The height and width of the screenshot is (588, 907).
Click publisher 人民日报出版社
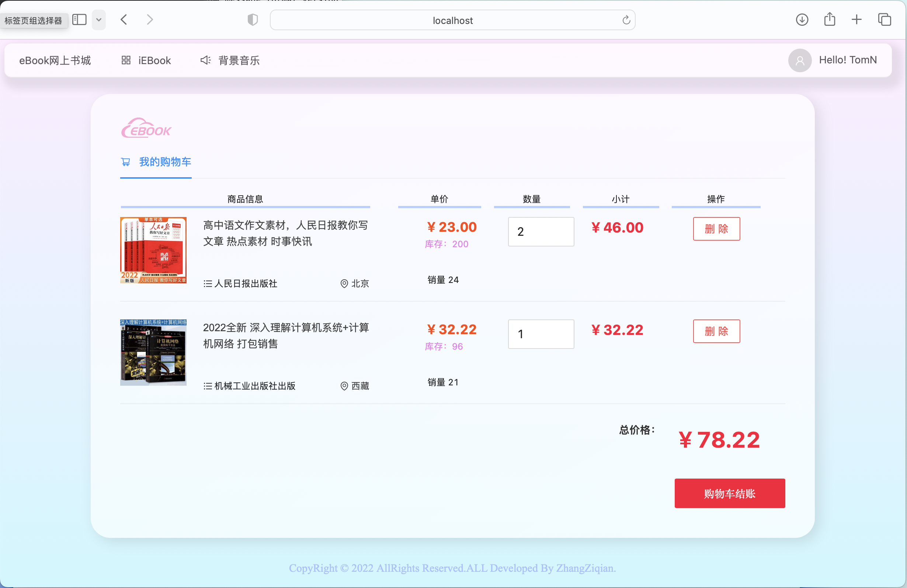click(246, 284)
